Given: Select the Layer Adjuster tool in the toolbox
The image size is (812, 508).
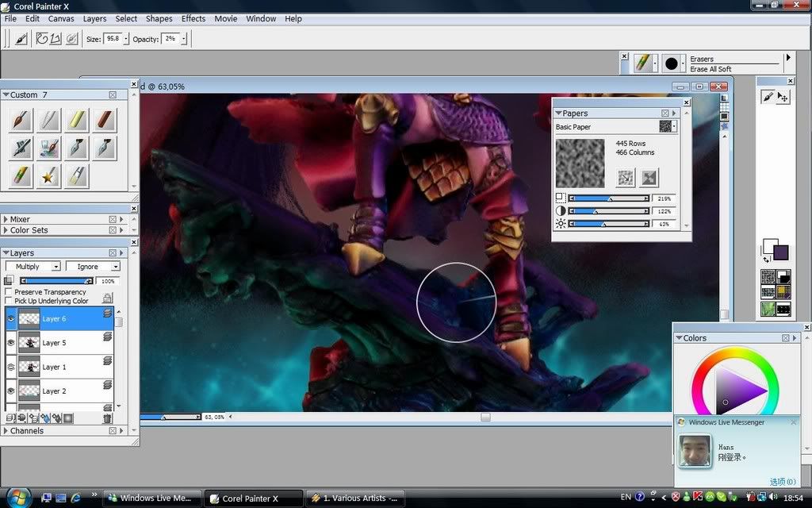Looking at the screenshot, I should [783, 96].
